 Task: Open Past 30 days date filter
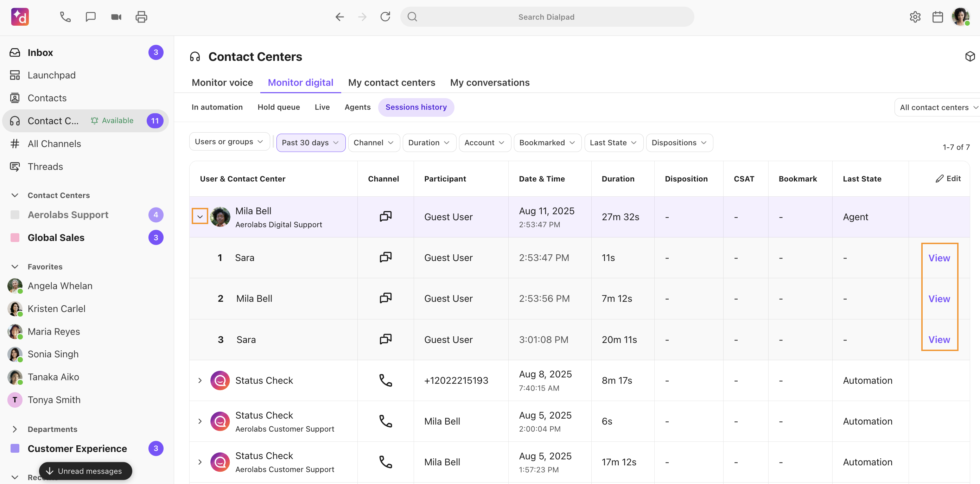[311, 143]
